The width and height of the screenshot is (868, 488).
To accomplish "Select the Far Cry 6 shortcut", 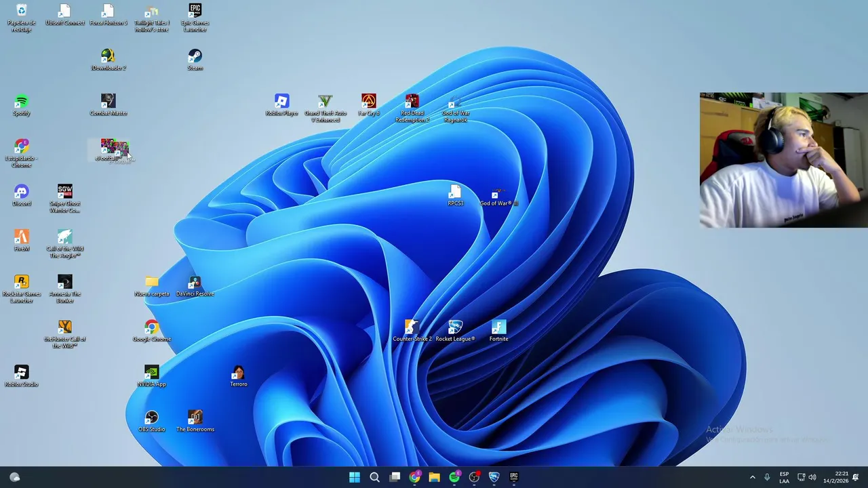I will pos(368,105).
